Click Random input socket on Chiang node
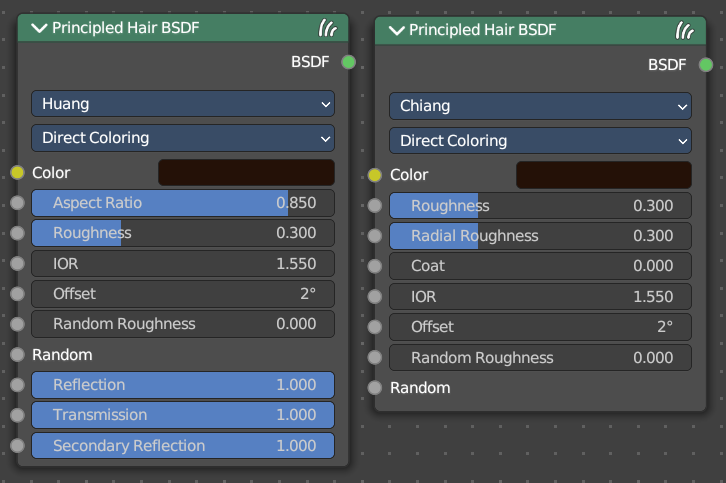The image size is (726, 483). (375, 388)
